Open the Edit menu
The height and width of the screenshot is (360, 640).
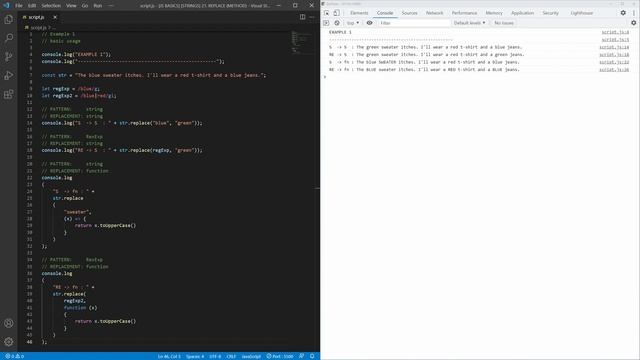click(x=32, y=6)
